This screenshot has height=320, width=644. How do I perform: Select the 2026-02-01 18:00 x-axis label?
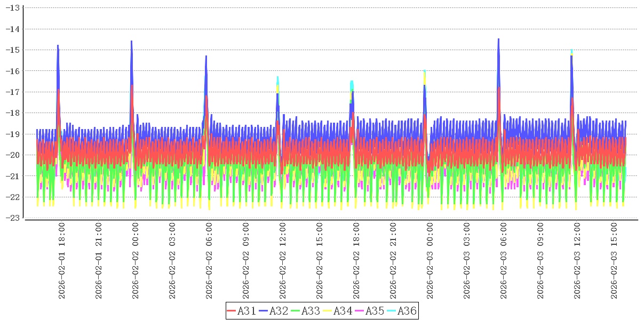point(62,261)
